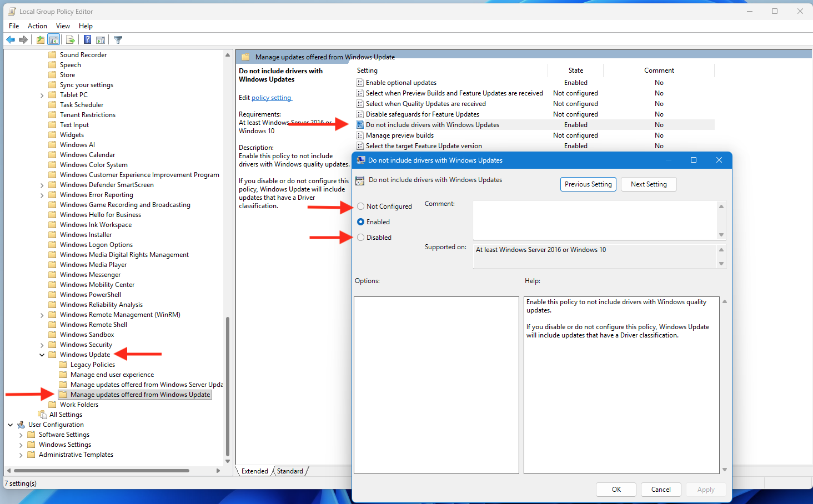The image size is (813, 504).
Task: Click Cancel in the policy dialog
Action: [661, 490]
